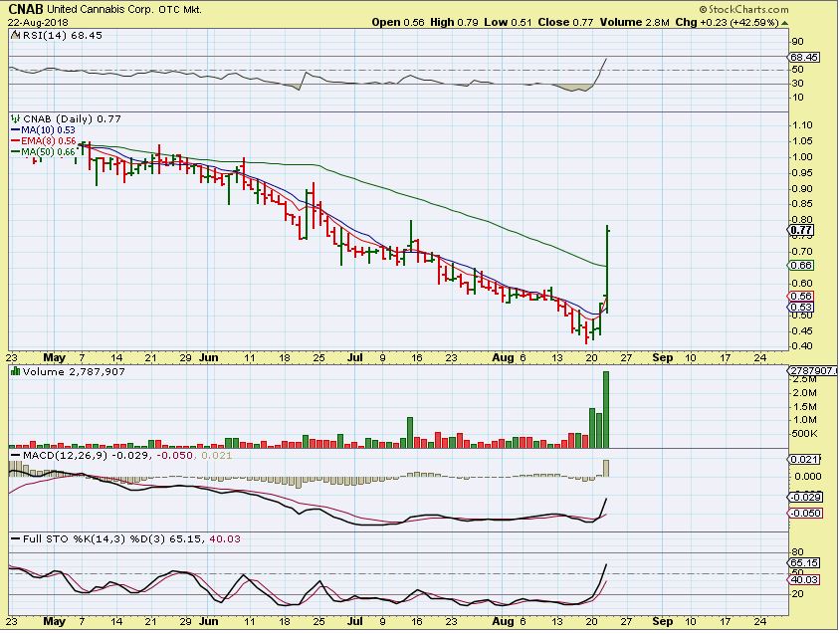Viewport: 840px width, 634px height.
Task: Click the 500K volume axis label
Action: pyautogui.click(x=805, y=434)
